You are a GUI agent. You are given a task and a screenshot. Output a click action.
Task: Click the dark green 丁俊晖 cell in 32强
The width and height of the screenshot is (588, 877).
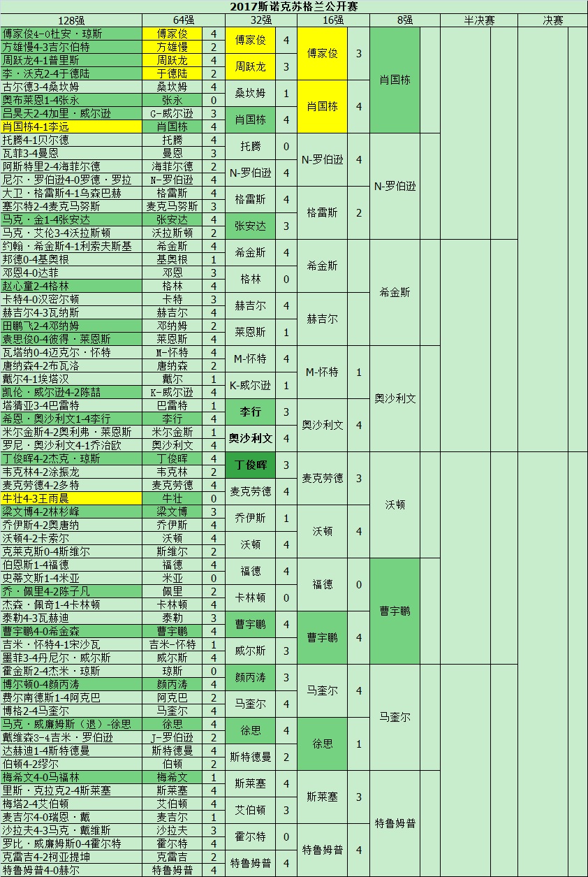pos(251,465)
